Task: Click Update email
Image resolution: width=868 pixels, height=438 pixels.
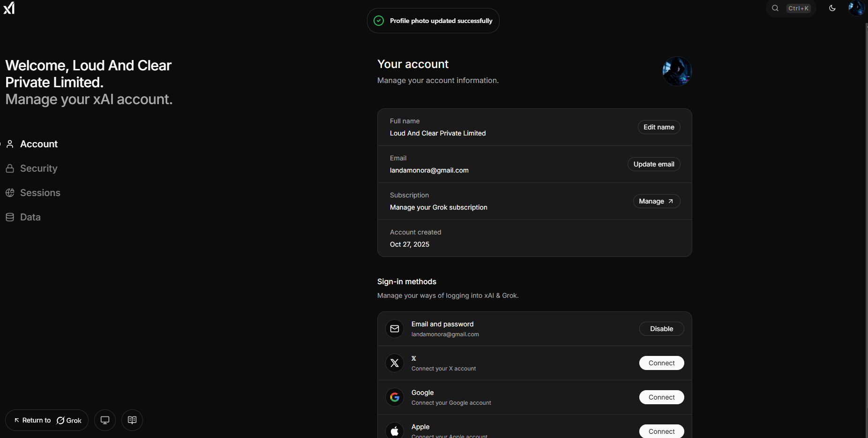Action: pos(654,164)
